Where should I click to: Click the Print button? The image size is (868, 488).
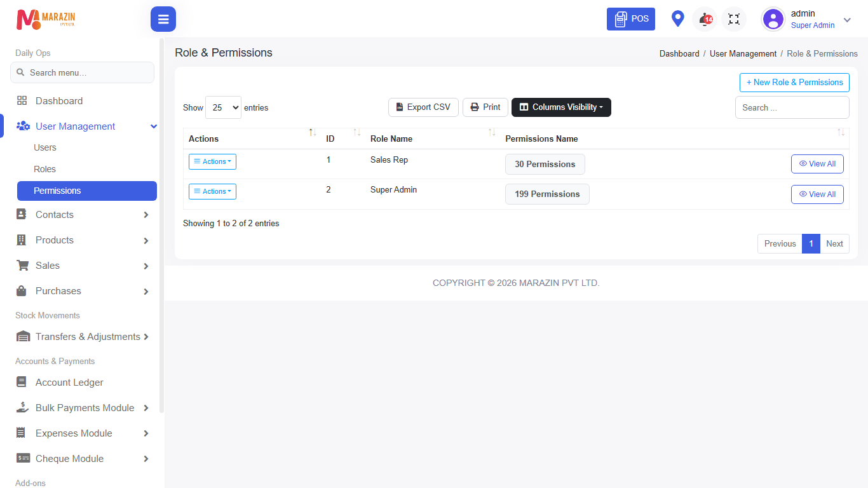click(x=485, y=107)
